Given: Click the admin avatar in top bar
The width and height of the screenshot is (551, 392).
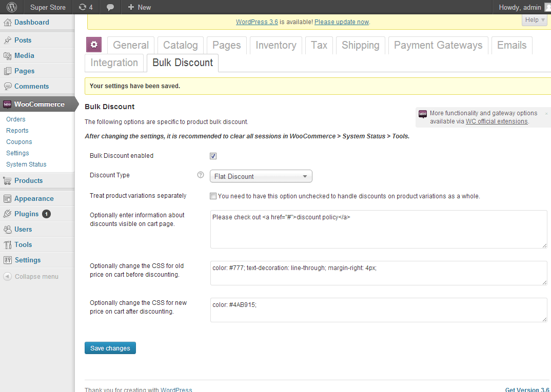Looking at the screenshot, I should click(x=548, y=7).
